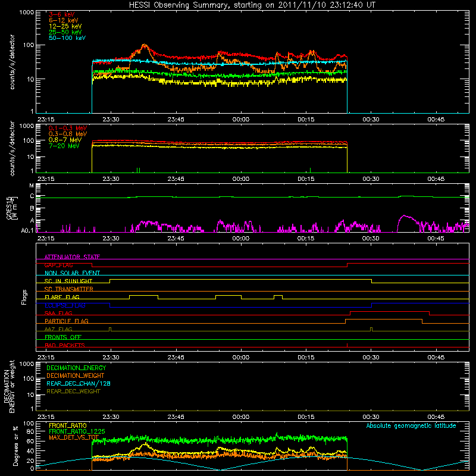
Task: Click the Absolute geomagnetic latitude label
Action: coord(411,425)
